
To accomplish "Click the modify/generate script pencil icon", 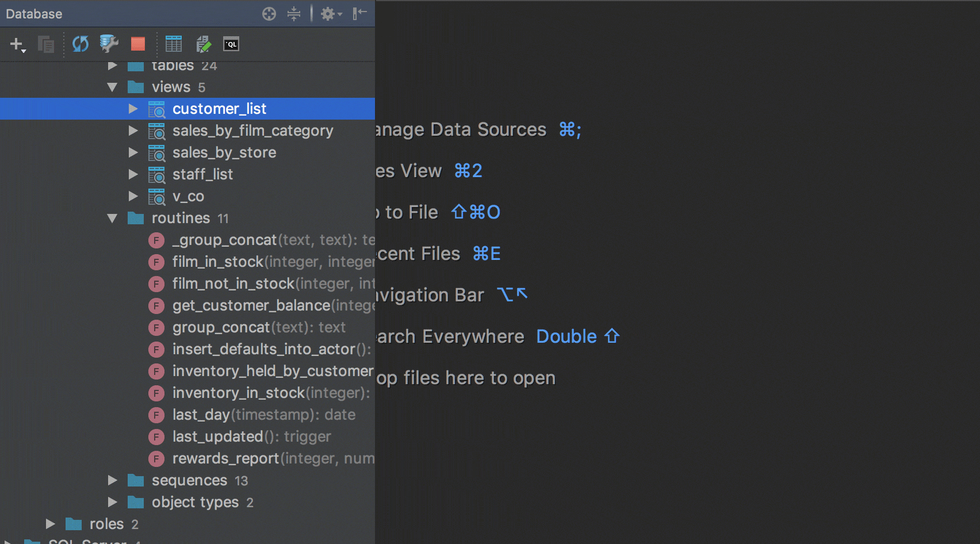I will (204, 44).
